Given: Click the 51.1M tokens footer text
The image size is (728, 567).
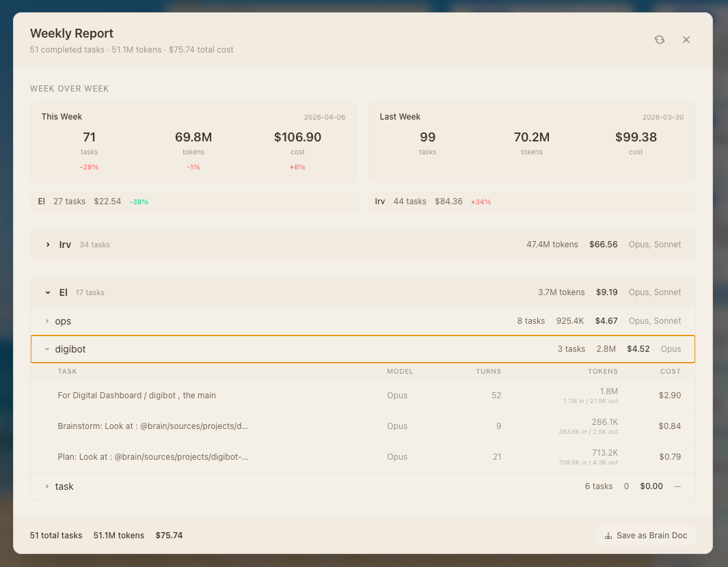Looking at the screenshot, I should point(119,536).
